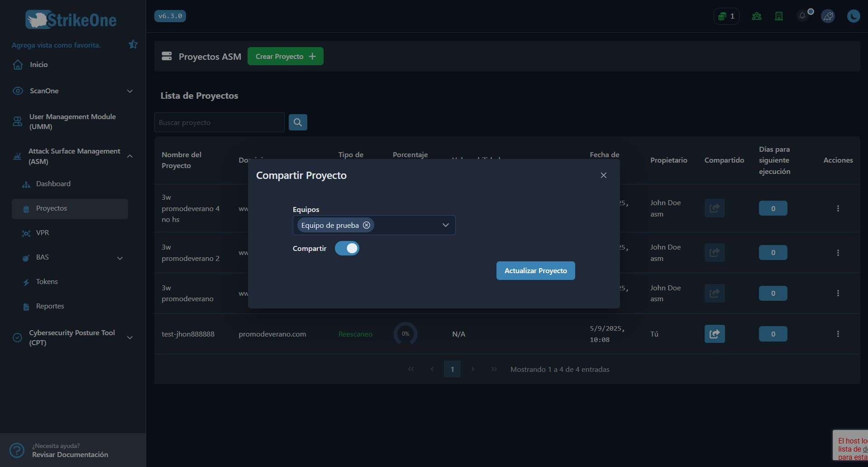Expand the BAS submenu
The height and width of the screenshot is (467, 868).
click(x=120, y=258)
